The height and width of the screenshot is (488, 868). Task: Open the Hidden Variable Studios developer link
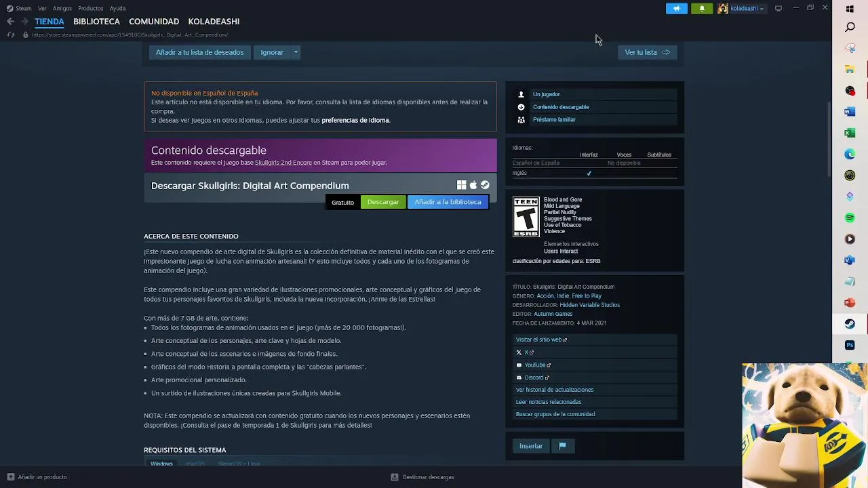tap(589, 305)
